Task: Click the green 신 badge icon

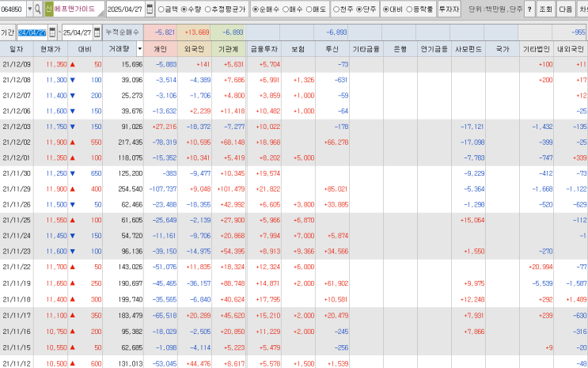Action: coord(49,9)
